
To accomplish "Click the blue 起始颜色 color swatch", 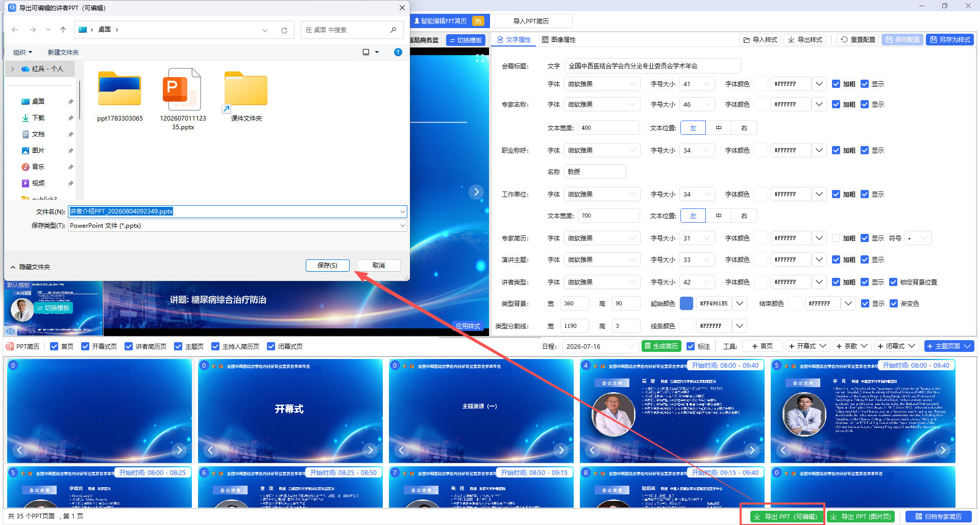I will (687, 303).
